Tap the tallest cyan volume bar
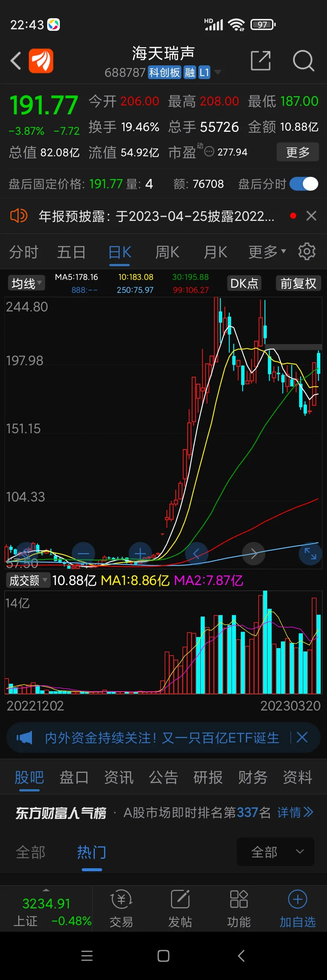 click(x=265, y=642)
